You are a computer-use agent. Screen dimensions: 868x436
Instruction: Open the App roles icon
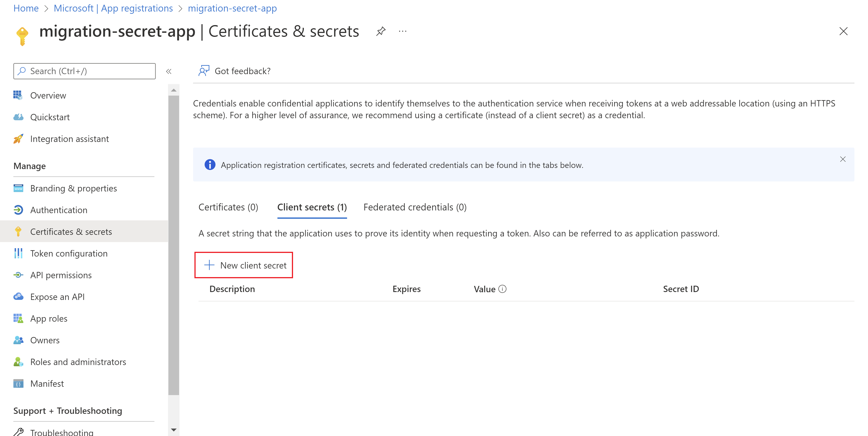tap(18, 318)
